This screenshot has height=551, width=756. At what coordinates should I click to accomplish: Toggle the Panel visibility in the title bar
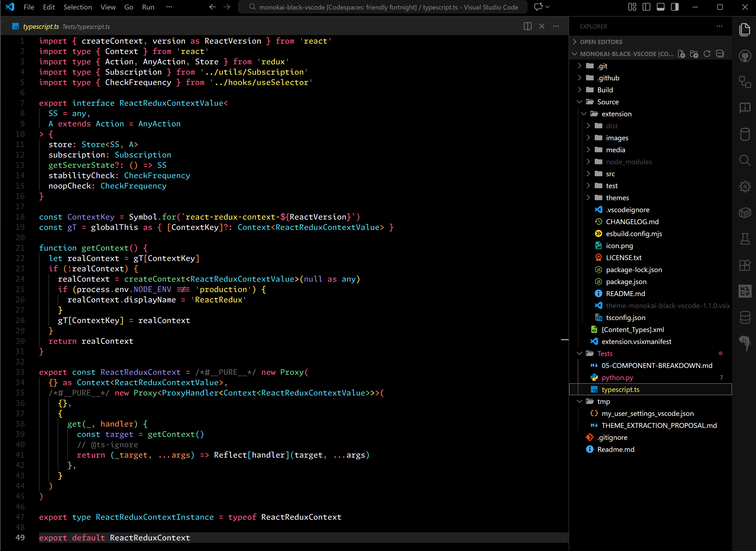pyautogui.click(x=661, y=7)
